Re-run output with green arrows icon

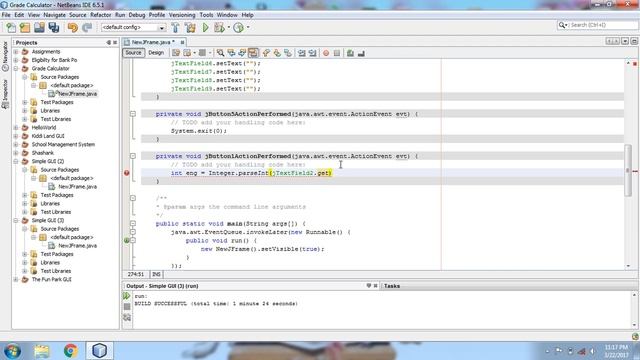(x=127, y=296)
